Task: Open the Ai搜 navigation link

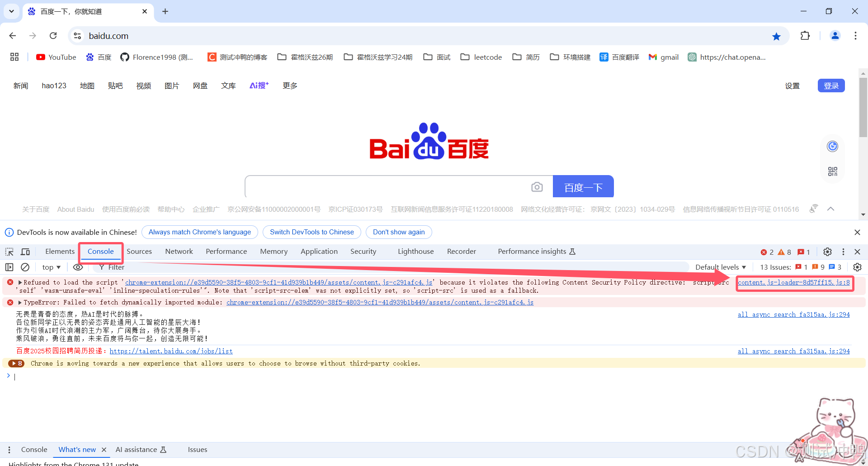Action: point(259,86)
